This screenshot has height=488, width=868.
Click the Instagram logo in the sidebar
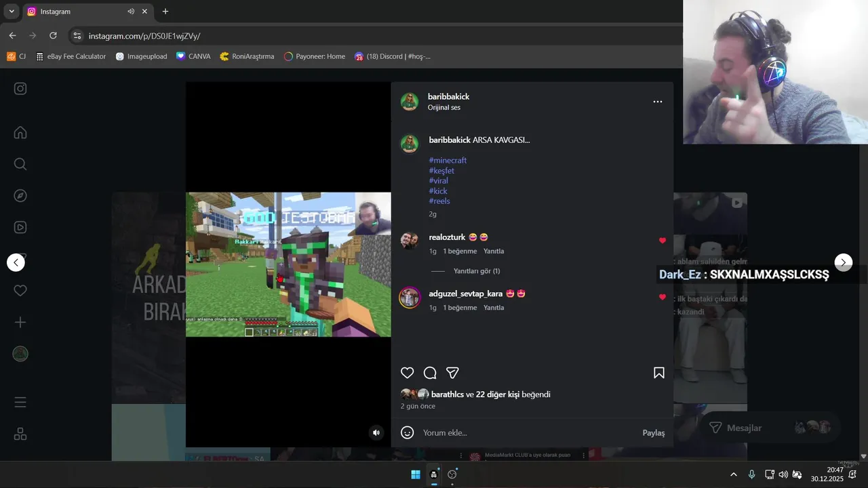[20, 88]
